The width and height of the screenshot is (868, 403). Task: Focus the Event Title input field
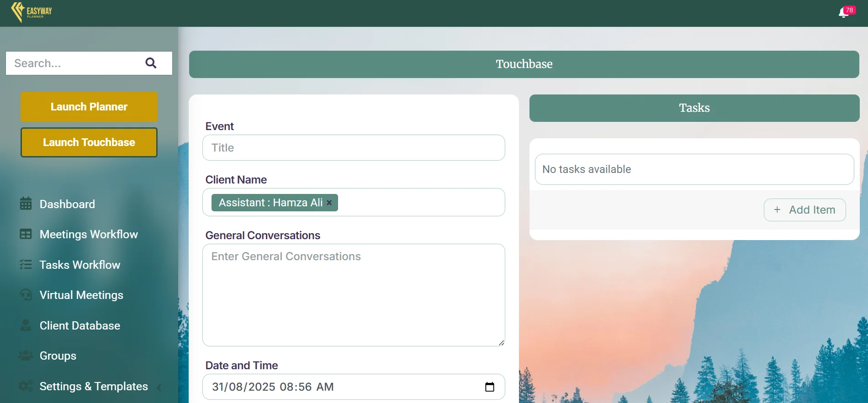pyautogui.click(x=354, y=148)
